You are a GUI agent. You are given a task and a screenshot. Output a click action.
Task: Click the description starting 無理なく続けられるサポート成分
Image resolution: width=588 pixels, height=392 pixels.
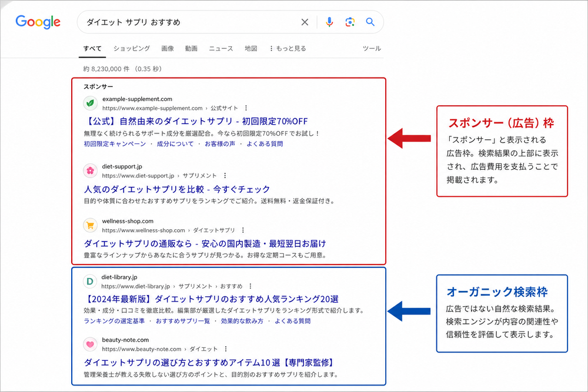(202, 133)
